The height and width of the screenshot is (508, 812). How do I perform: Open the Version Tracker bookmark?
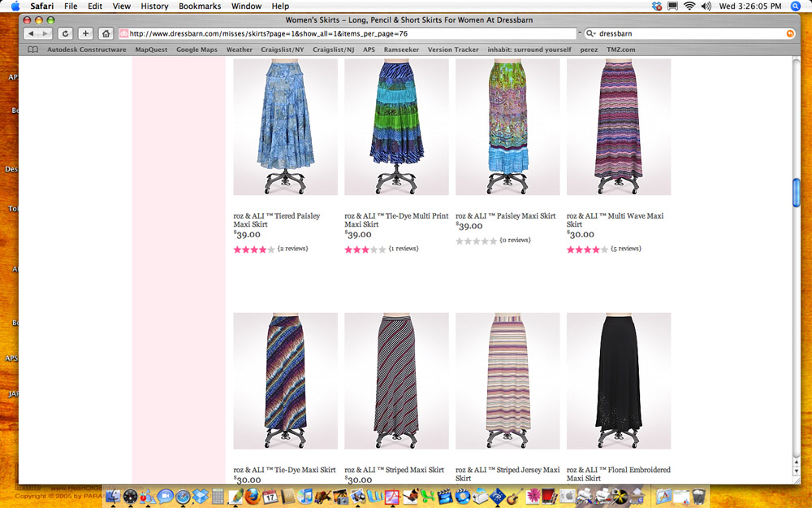click(x=453, y=50)
